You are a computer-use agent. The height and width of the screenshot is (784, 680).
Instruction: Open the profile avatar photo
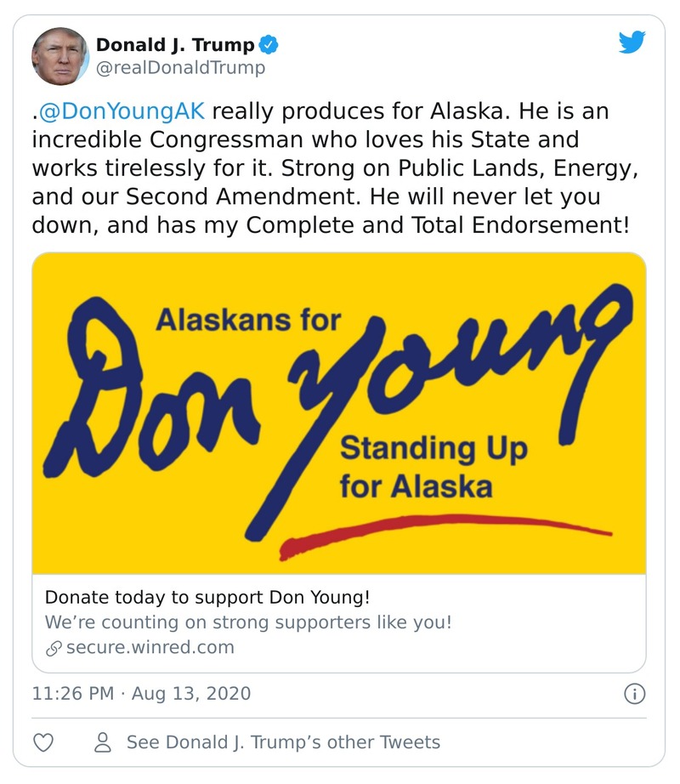(x=60, y=56)
